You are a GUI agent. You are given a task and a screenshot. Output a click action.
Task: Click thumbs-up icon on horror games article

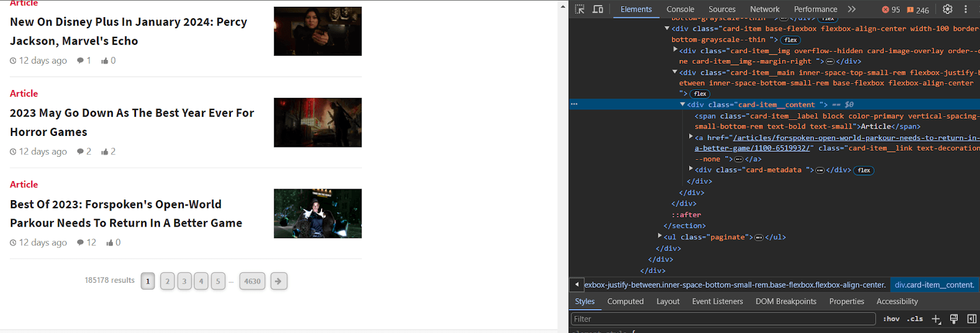pyautogui.click(x=105, y=152)
